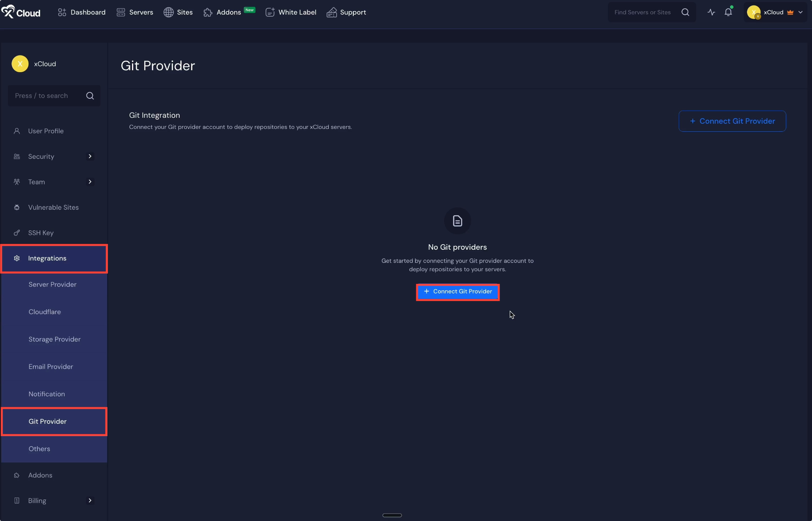Open the activity monitor pulse icon
The width and height of the screenshot is (812, 521).
(x=711, y=12)
